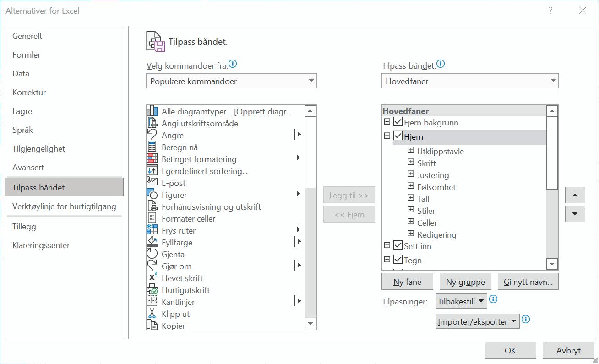
Task: Click info icon beside Velg kommandoer fra
Action: click(x=233, y=64)
